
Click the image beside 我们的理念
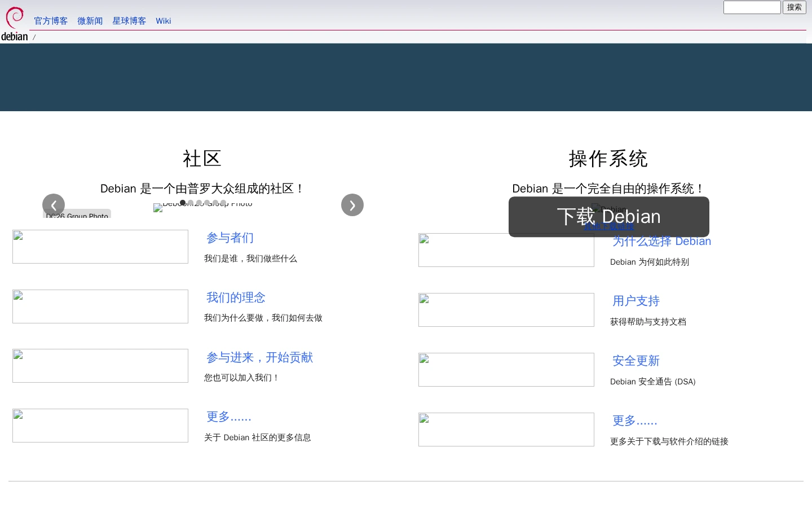click(x=100, y=306)
